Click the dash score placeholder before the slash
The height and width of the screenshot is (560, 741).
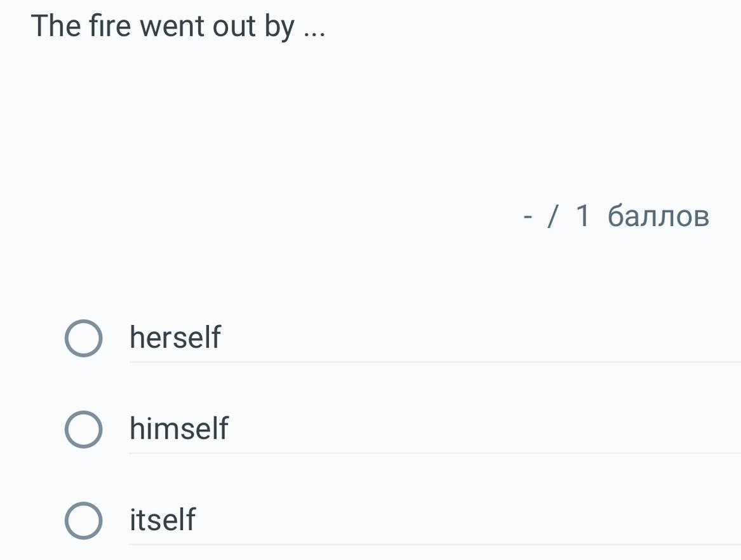coord(528,217)
